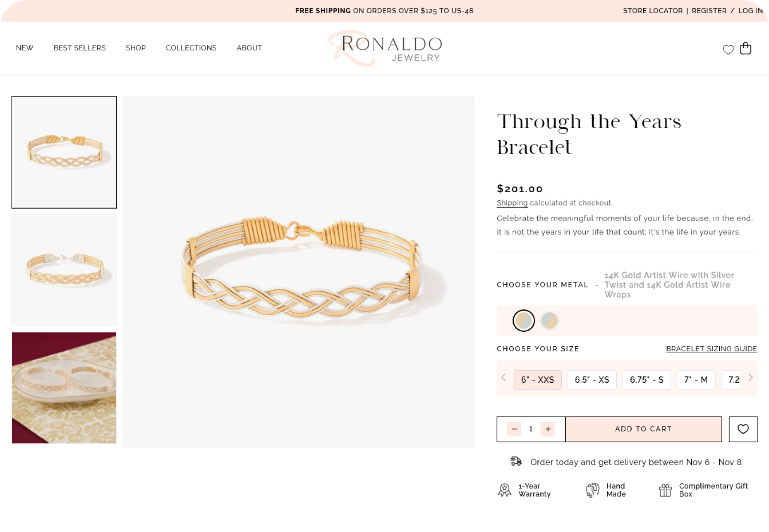Image resolution: width=769 pixels, height=532 pixels.
Task: Choose the 6.5" - XS size
Action: [592, 380]
